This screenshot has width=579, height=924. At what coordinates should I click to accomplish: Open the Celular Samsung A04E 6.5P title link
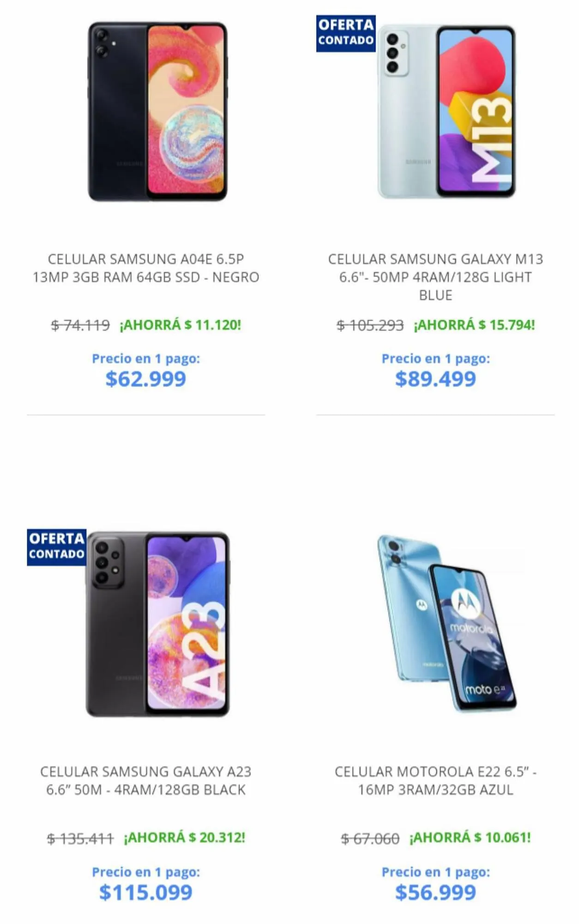146,268
